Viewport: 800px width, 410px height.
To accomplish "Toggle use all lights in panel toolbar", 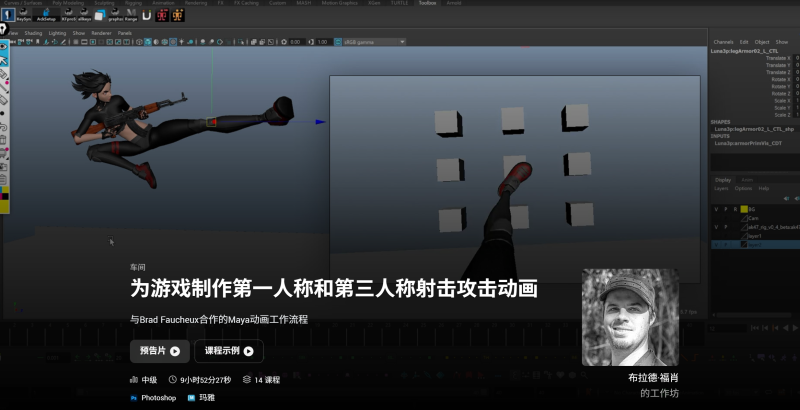I will (182, 42).
